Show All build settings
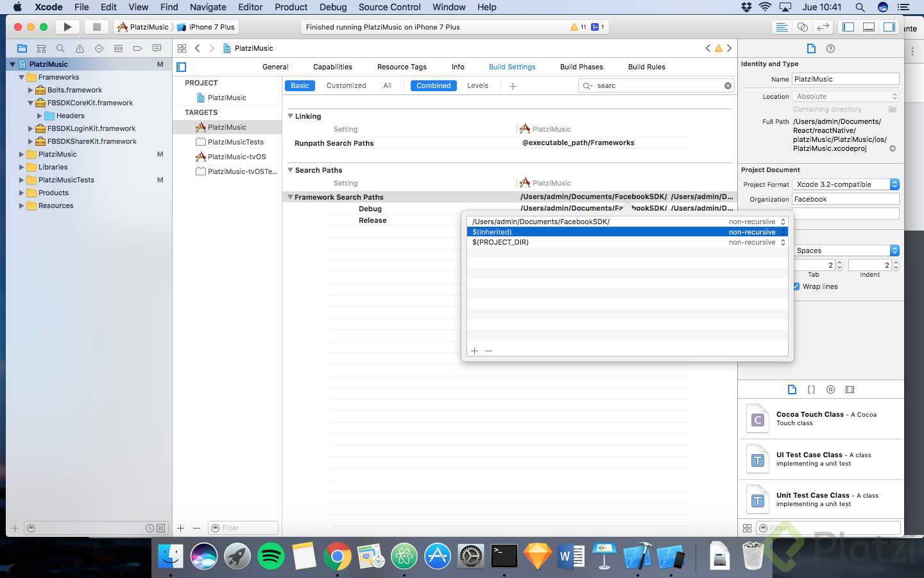This screenshot has height=578, width=924. (388, 85)
